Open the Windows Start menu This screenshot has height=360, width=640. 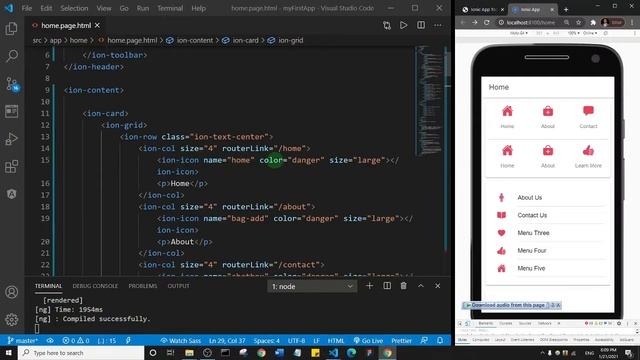(9, 353)
